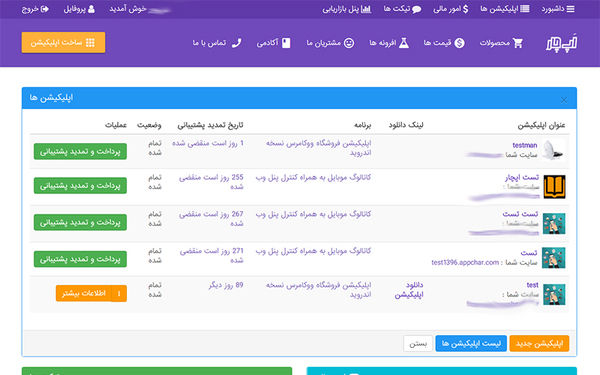
Task: Open the آکادمی book icon link
Action: point(273,43)
